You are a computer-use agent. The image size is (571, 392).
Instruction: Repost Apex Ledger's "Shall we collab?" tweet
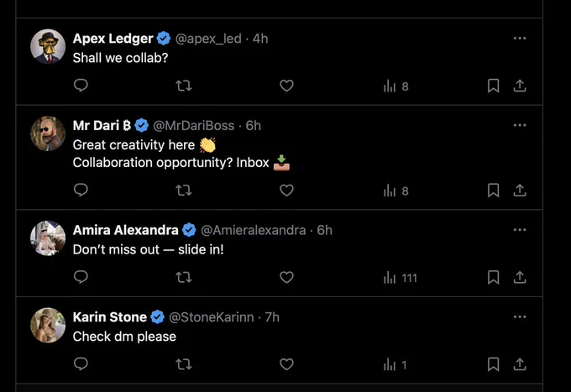click(184, 86)
